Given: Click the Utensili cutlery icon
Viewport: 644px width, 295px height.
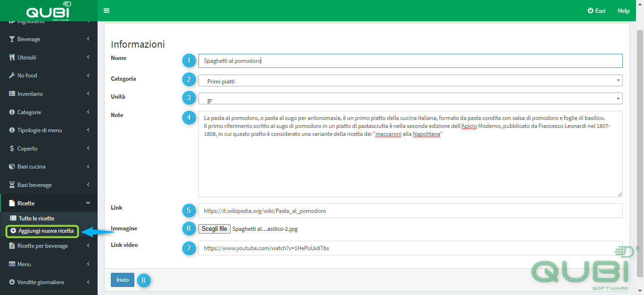Looking at the screenshot, I should 12,58.
